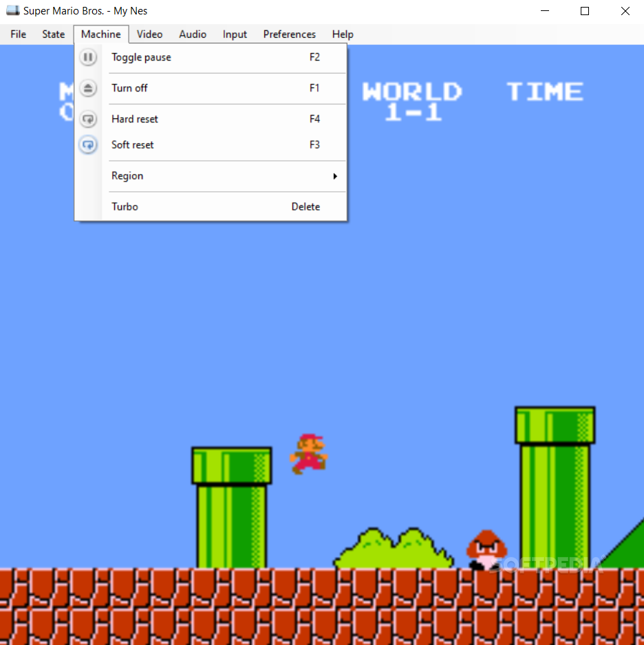
Task: Open the Preferences menu
Action: pos(289,34)
